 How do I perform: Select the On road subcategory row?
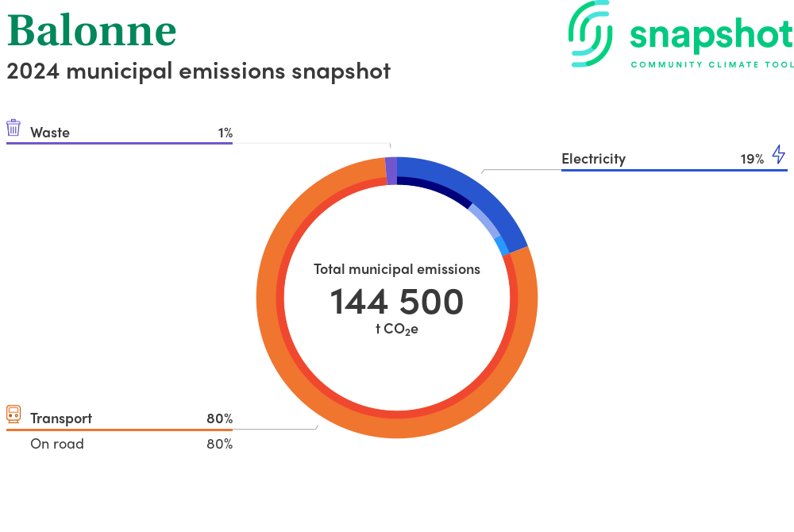click(x=57, y=444)
